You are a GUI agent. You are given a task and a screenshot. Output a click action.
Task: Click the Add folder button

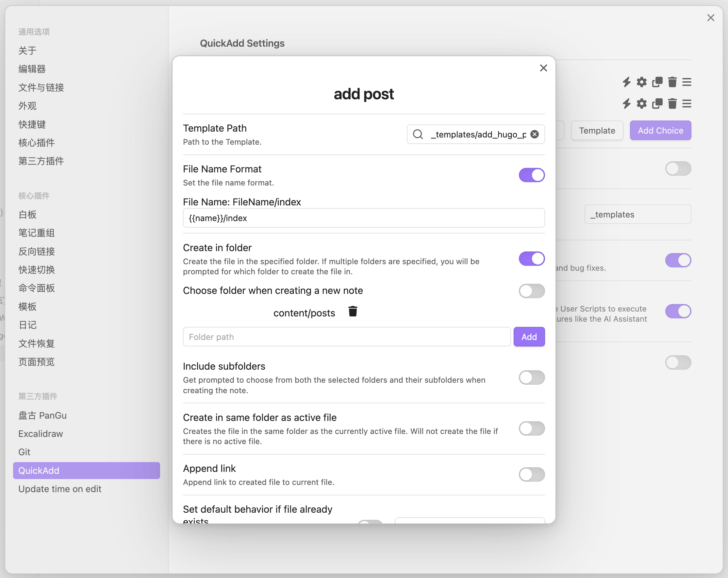coord(529,337)
